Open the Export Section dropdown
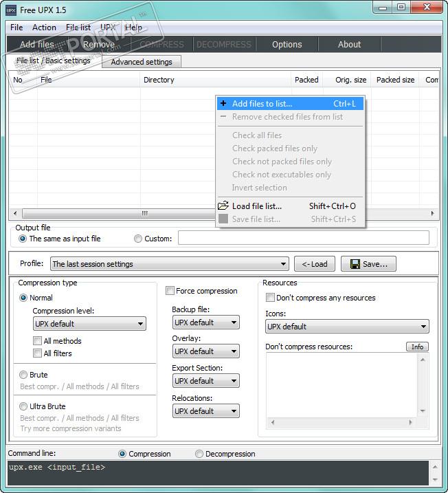This screenshot has width=448, height=493. pyautogui.click(x=205, y=381)
